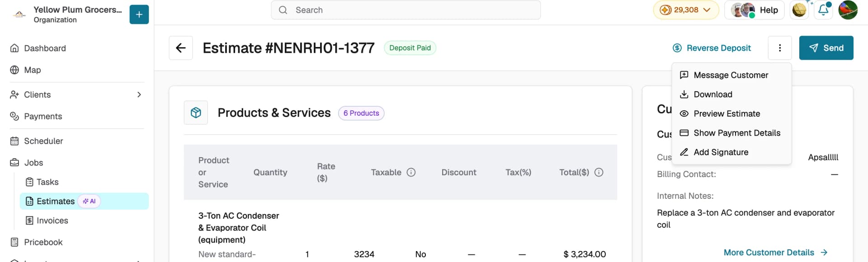This screenshot has height=262, width=868.
Task: Click the Scheduler calendar icon
Action: click(14, 141)
